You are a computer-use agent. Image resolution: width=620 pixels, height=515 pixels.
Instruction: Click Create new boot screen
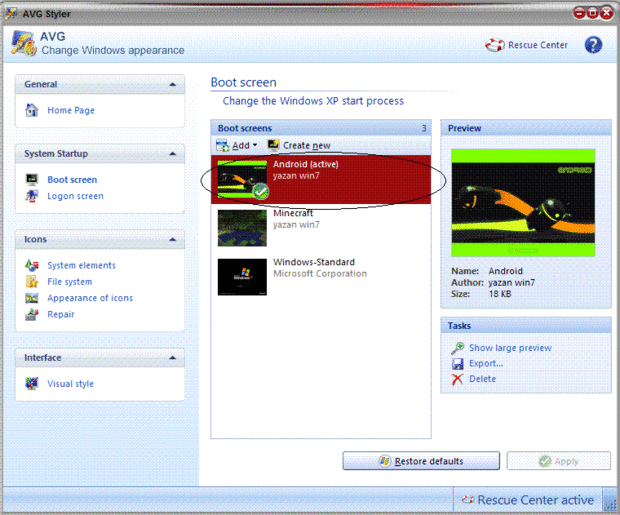point(299,146)
